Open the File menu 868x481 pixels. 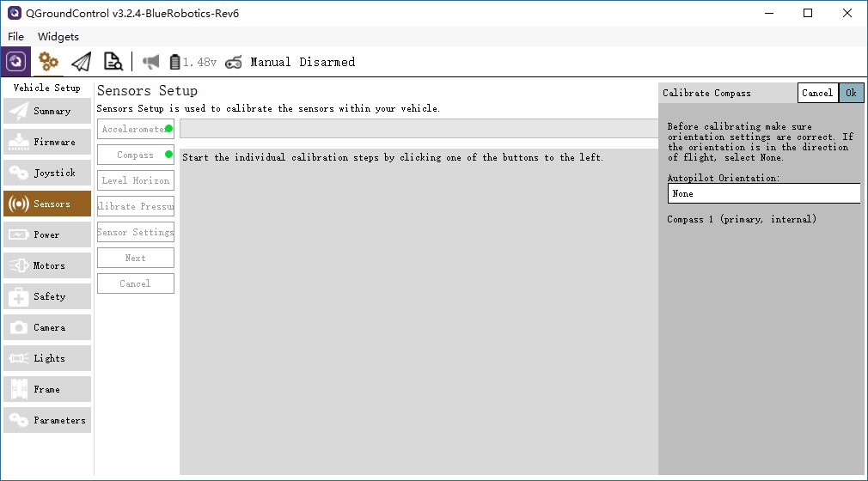pos(16,37)
